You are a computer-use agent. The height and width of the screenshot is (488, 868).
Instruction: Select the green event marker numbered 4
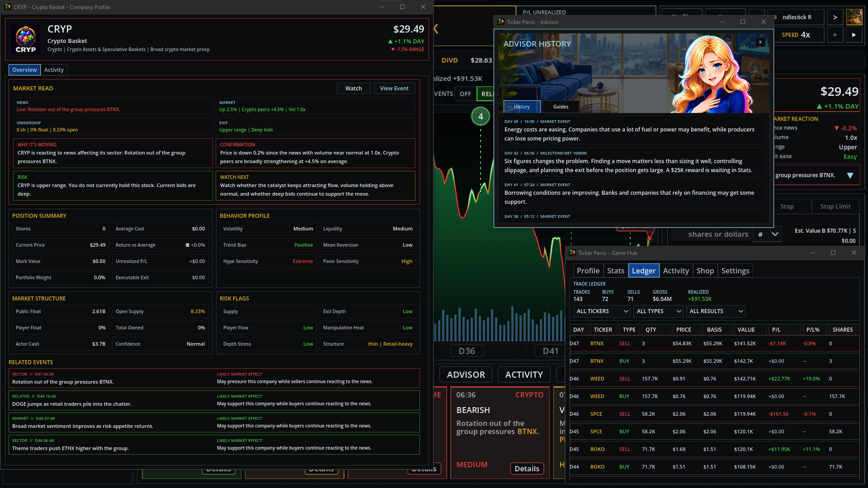[480, 116]
